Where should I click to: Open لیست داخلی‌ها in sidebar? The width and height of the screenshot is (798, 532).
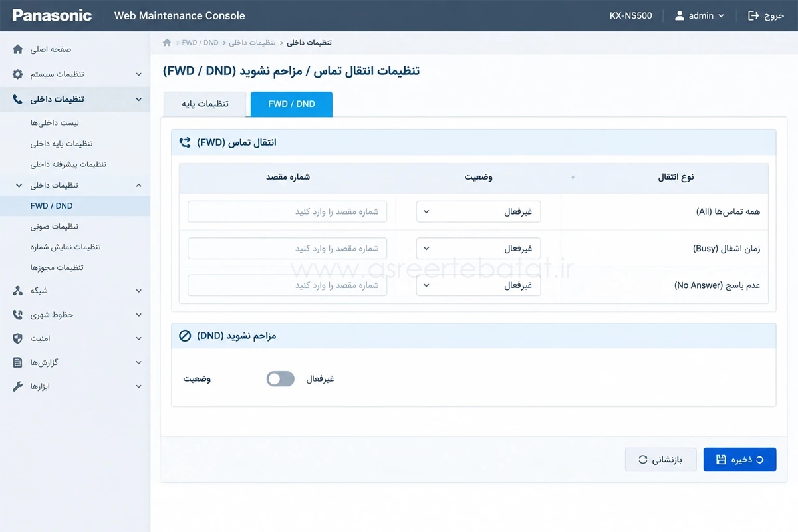[55, 123]
